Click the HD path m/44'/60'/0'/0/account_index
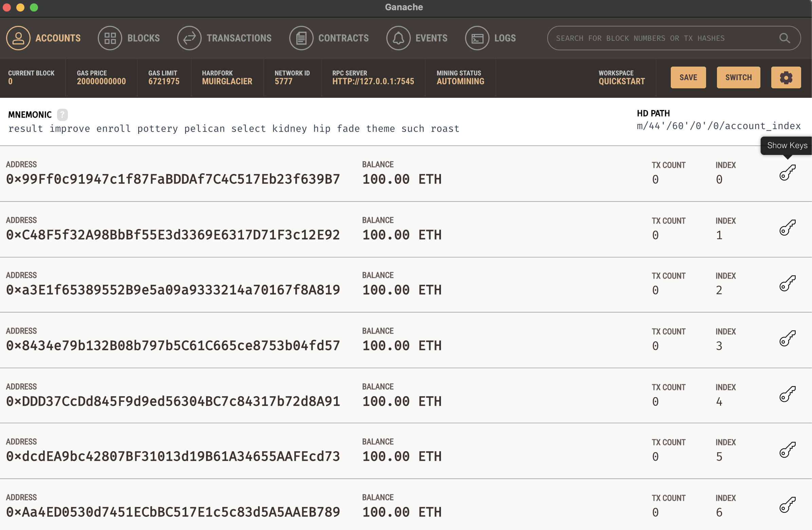This screenshot has width=812, height=530. (719, 126)
